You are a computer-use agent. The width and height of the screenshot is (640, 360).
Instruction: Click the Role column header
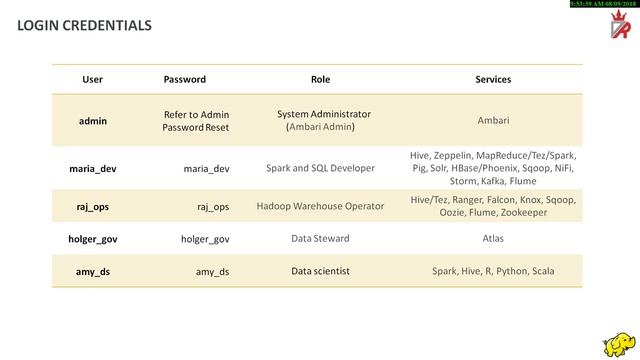click(320, 80)
